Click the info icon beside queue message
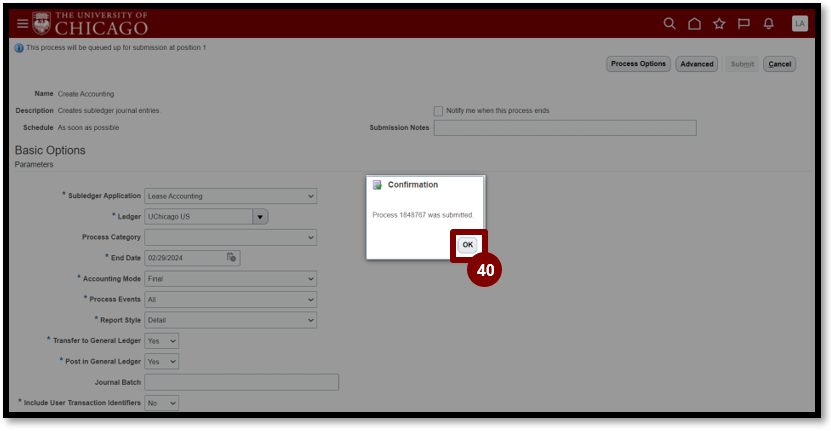The width and height of the screenshot is (831, 431). 19,48
